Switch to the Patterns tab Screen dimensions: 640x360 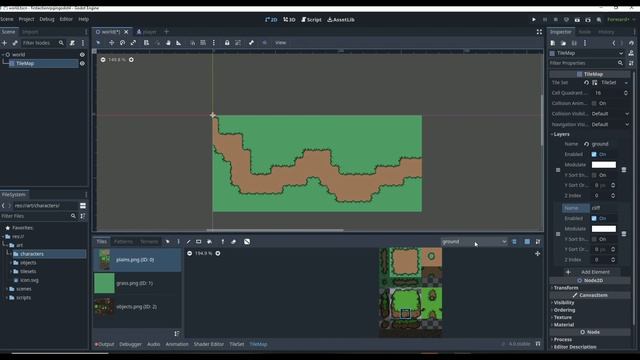123,242
